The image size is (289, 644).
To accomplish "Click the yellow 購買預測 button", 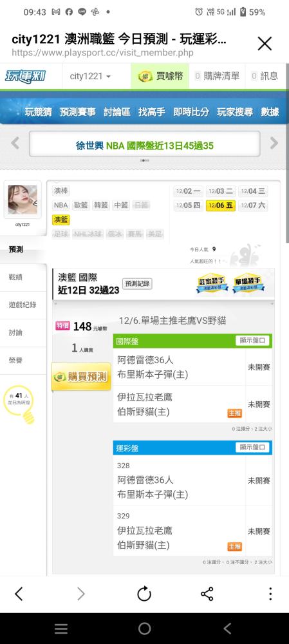I will tap(81, 377).
